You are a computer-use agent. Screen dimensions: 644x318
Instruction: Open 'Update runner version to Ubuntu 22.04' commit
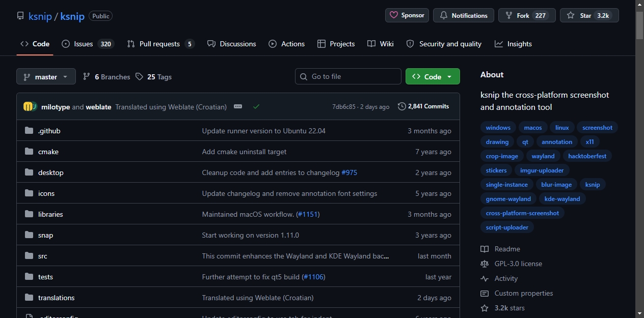(x=264, y=131)
